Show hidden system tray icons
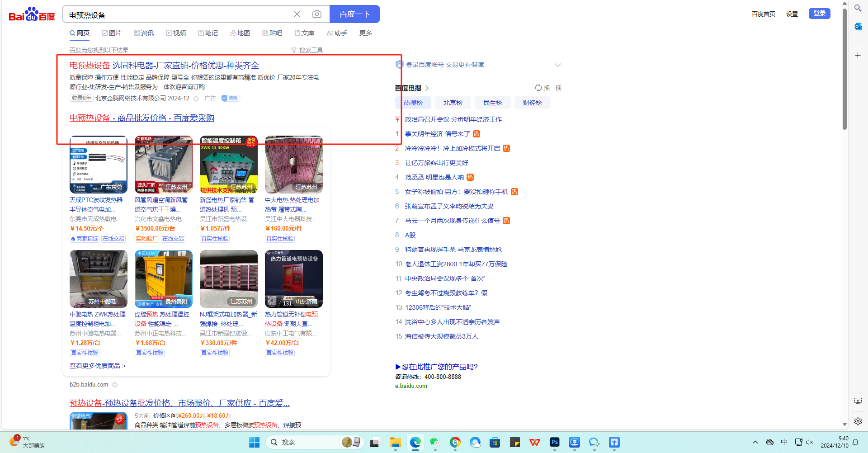868x453 pixels. point(755,442)
